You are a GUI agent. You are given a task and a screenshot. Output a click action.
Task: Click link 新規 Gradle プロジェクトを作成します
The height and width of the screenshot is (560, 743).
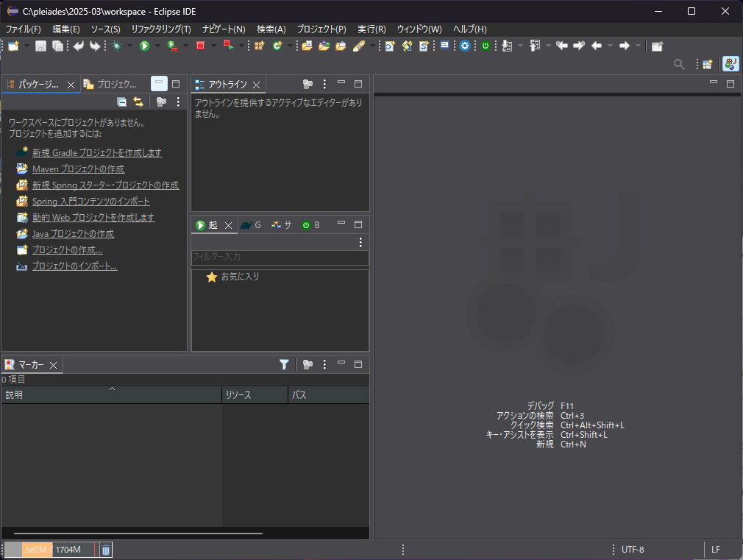point(97,152)
